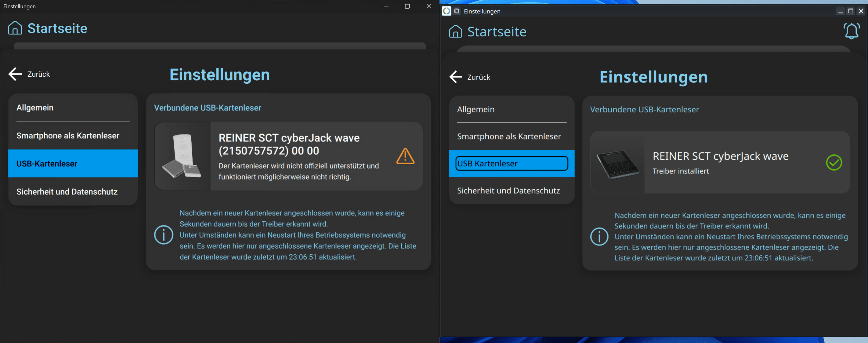Click the Zurück label in left window
Screen dimensions: 868x343
pyautogui.click(x=38, y=74)
